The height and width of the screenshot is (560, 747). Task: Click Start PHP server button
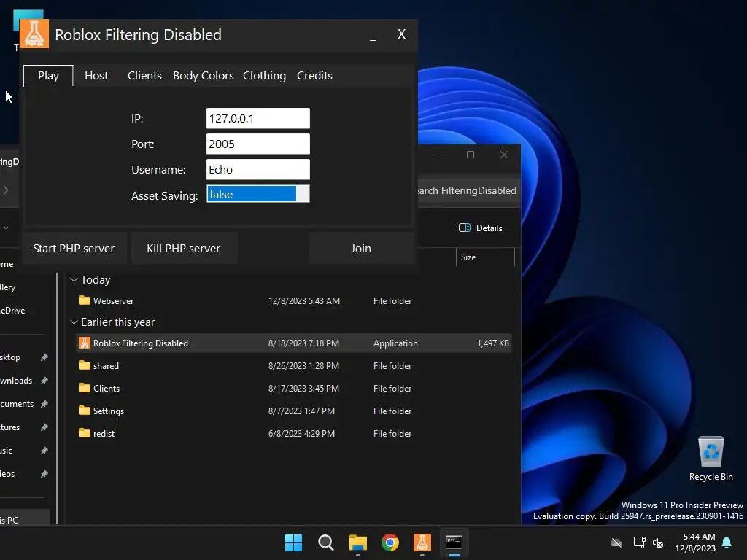[74, 248]
